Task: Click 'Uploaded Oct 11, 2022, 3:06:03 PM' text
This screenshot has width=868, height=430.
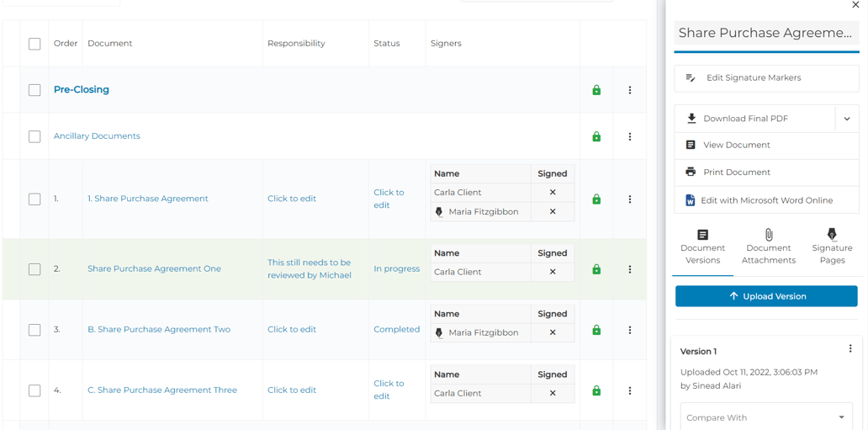Action: 749,373
